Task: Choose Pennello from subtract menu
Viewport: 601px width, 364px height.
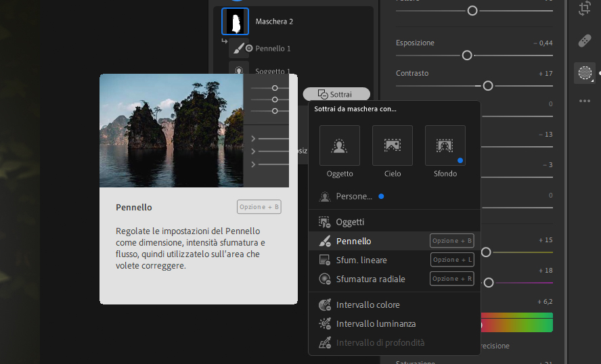Action: pos(353,241)
